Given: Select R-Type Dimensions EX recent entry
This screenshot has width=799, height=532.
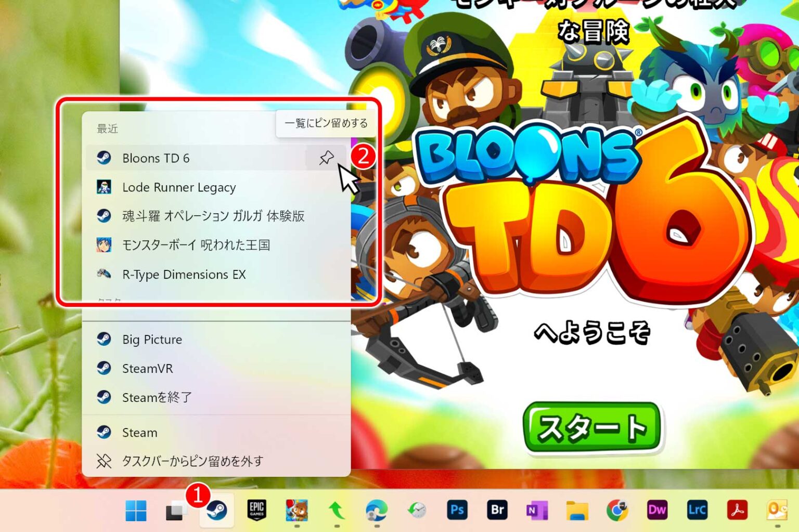Looking at the screenshot, I should coord(184,275).
